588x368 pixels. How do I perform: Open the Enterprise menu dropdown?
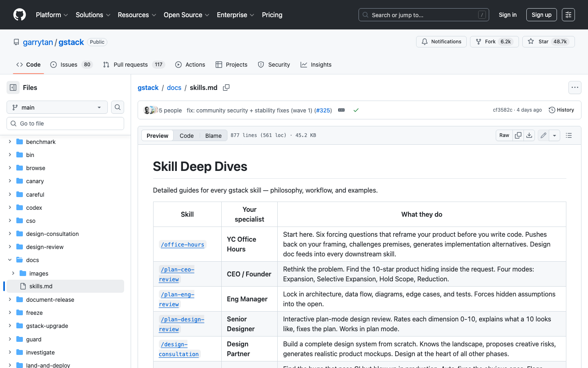[236, 15]
